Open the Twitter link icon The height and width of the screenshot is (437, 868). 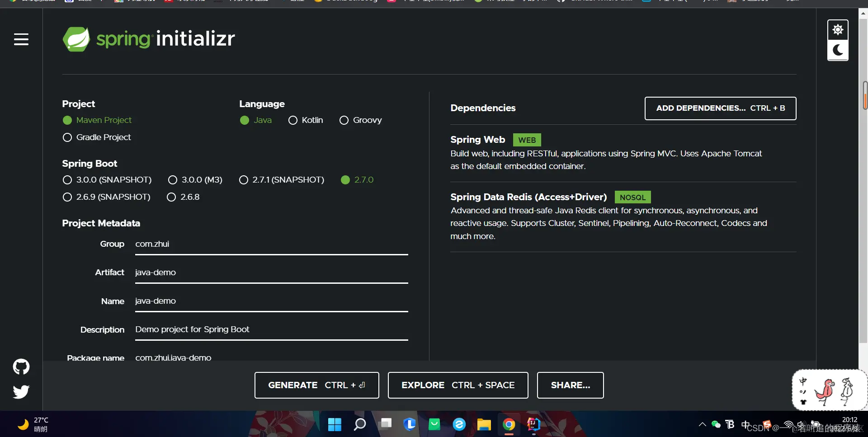coord(21,391)
